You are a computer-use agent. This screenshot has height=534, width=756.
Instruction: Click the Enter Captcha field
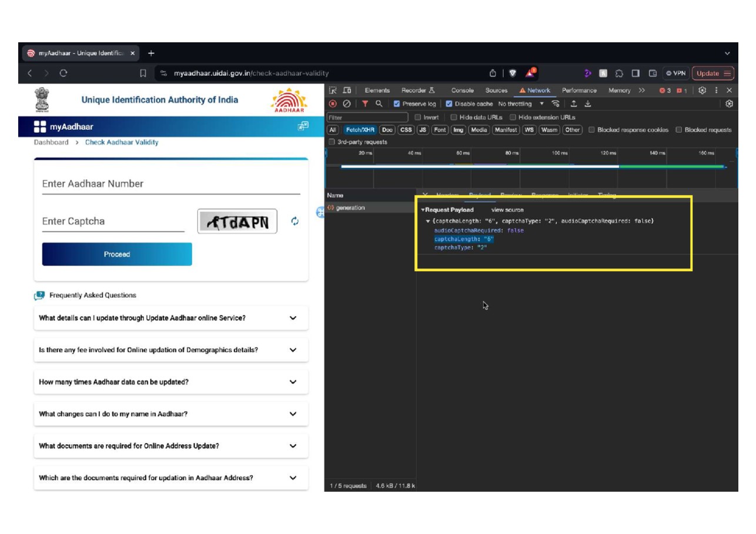113,221
